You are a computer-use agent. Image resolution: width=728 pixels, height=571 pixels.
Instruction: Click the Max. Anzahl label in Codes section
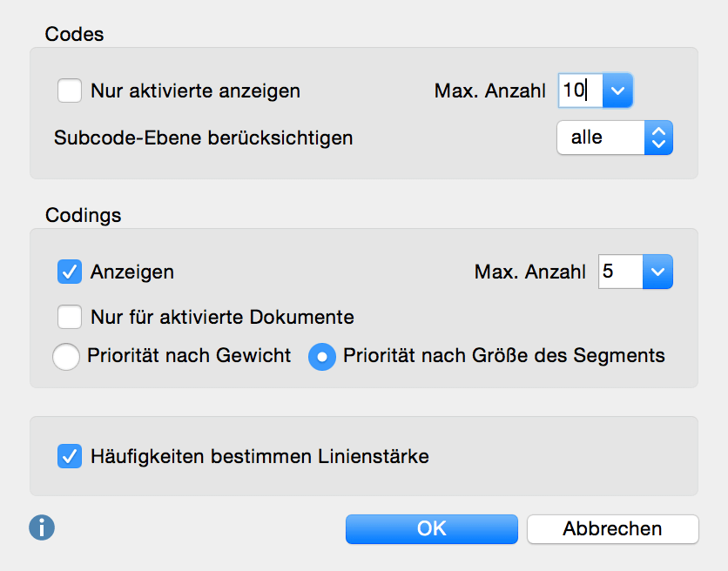click(489, 91)
